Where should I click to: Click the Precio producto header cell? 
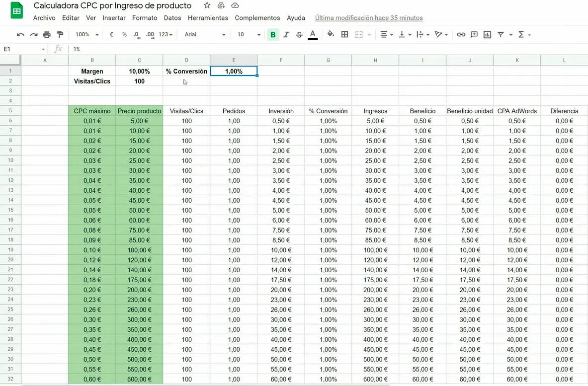coord(139,111)
